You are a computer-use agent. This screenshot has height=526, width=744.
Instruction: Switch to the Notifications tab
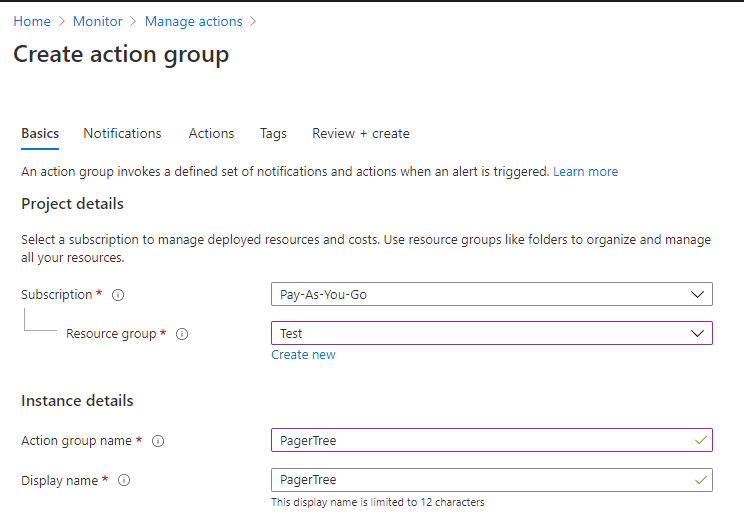pos(122,133)
